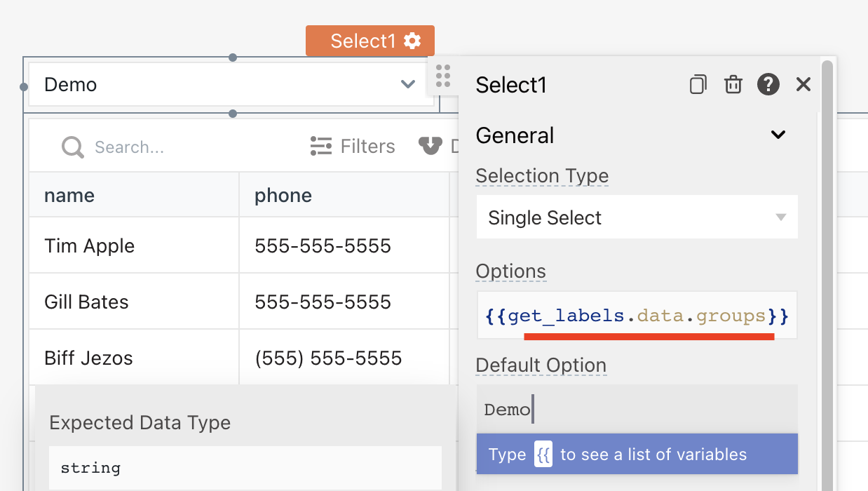Viewport: 868px width, 491px height.
Task: Open table Filters
Action: pos(353,146)
